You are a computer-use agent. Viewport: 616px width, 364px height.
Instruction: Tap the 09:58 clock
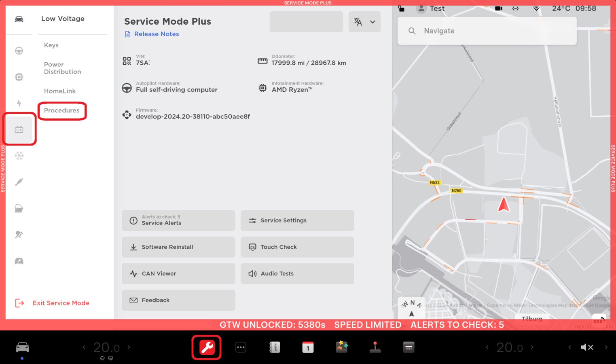pyautogui.click(x=586, y=8)
